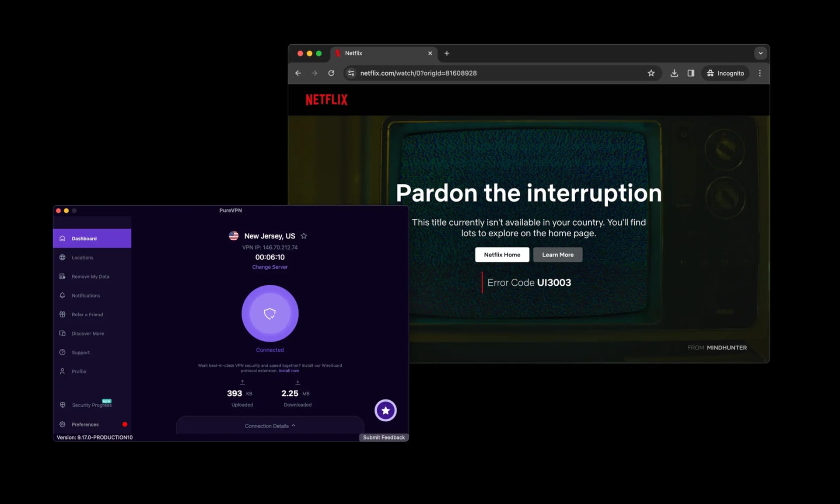Open Notifications in PureVPN sidebar
This screenshot has width=840, height=504.
click(86, 295)
